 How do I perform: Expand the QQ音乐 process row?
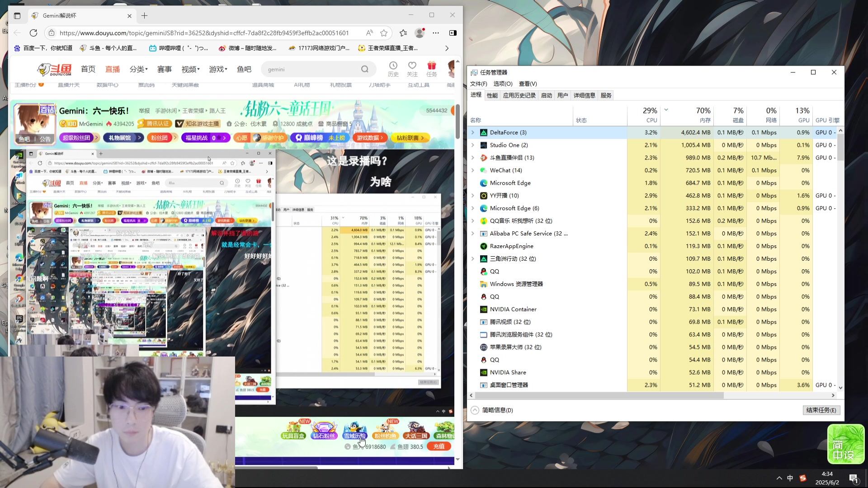[473, 221]
